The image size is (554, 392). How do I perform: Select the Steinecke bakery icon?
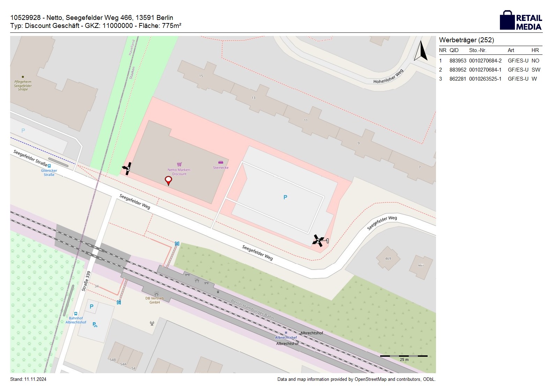tap(220, 162)
